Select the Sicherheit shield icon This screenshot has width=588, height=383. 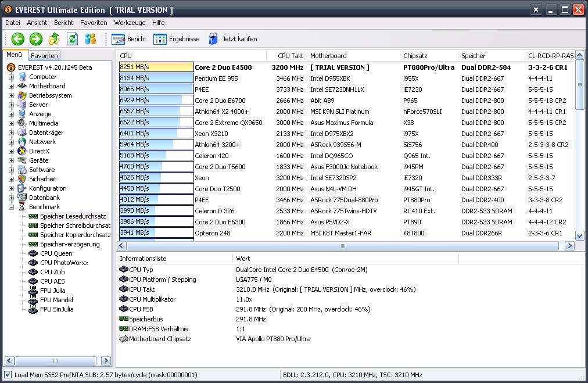click(23, 179)
